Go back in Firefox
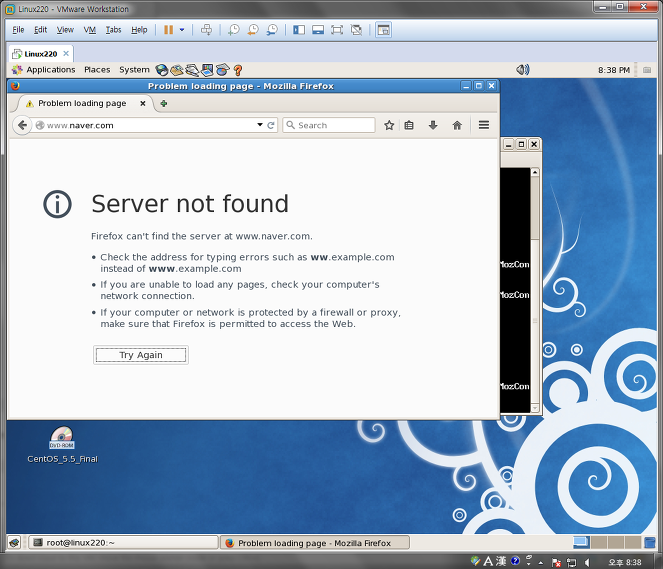Viewport: 663px width, 569px height. coord(22,125)
